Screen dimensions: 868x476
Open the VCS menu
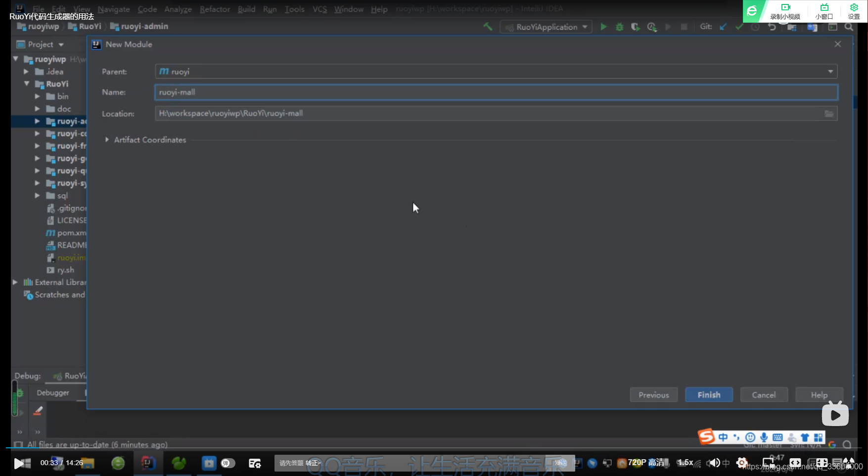tap(320, 9)
